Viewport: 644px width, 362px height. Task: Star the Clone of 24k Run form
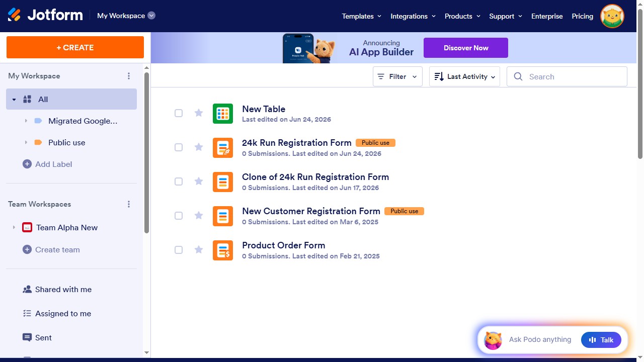(199, 181)
